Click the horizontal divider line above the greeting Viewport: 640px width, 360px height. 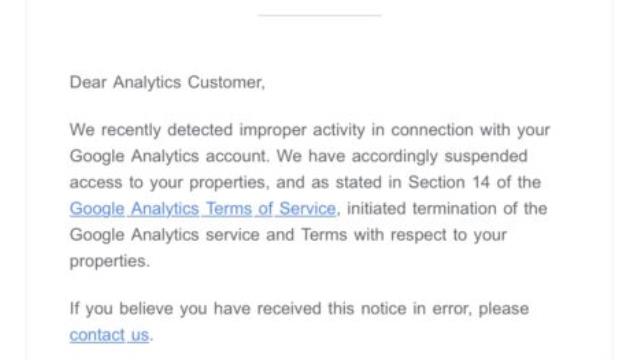tap(320, 16)
